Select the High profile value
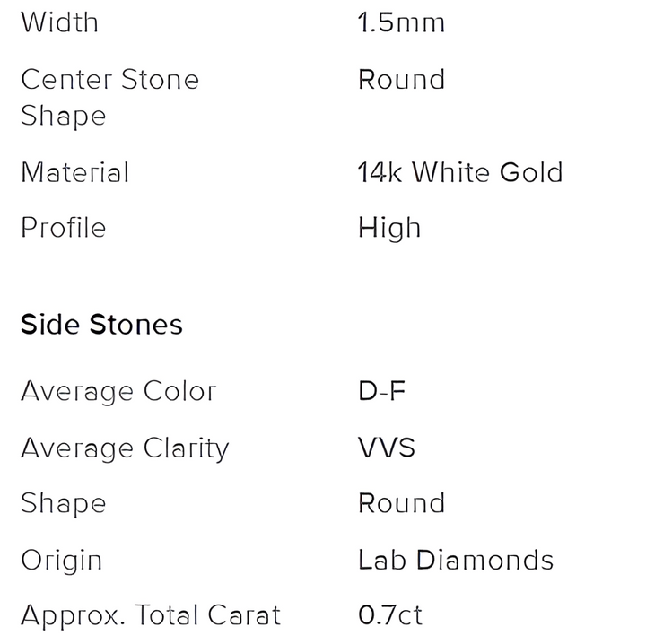 [x=388, y=228]
